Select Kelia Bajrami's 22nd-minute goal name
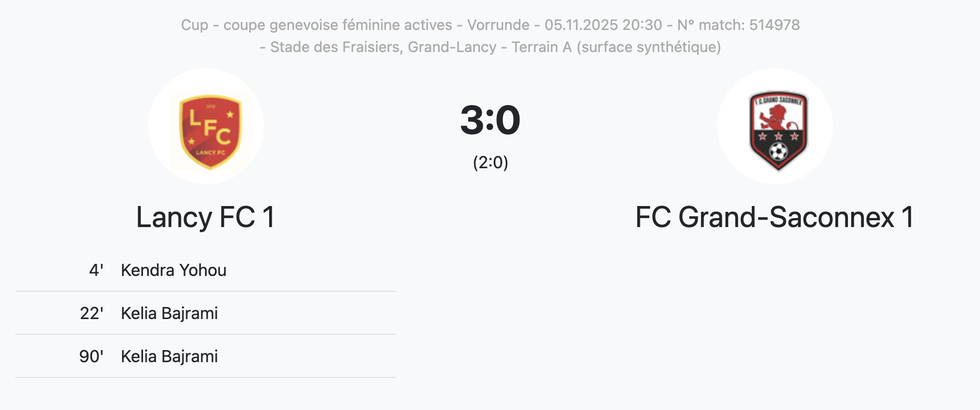Viewport: 980px width, 410px height. click(x=169, y=313)
